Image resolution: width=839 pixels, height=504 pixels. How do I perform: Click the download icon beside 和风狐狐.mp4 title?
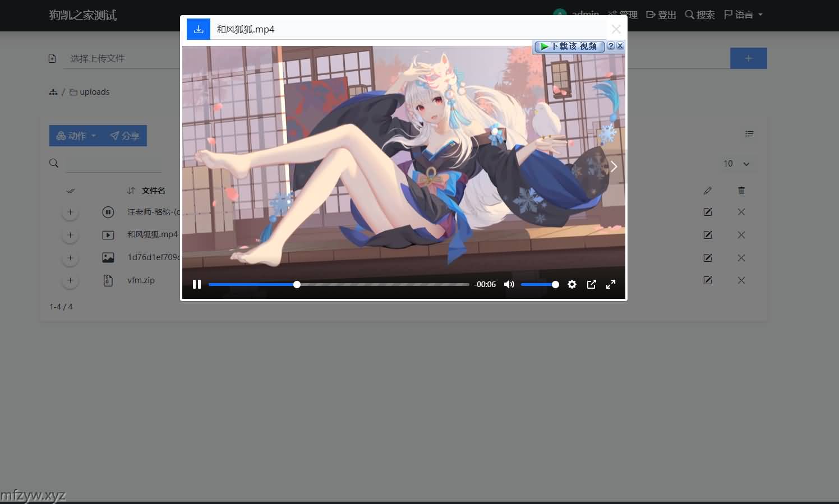click(199, 29)
